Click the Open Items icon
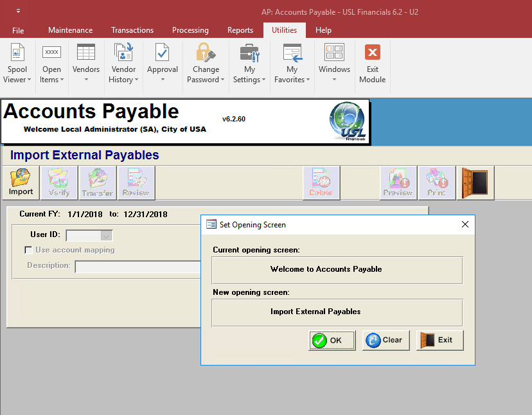 tap(51, 52)
